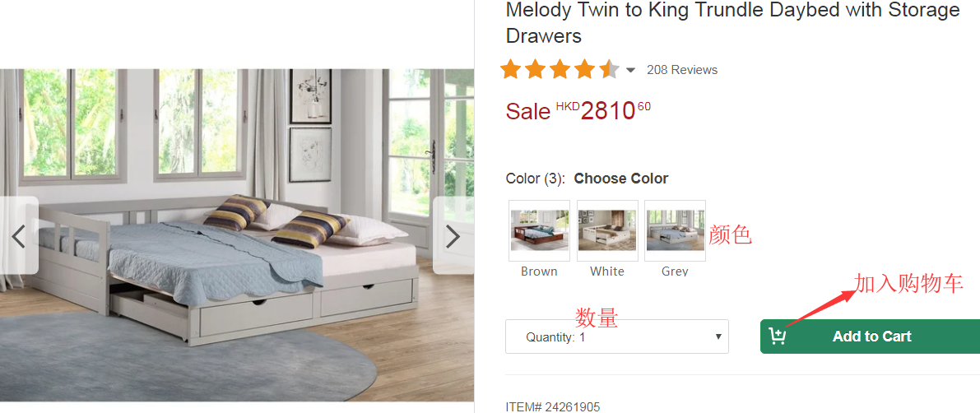Click the Melody Twin to King product title
980x413 pixels.
pyautogui.click(x=732, y=22)
